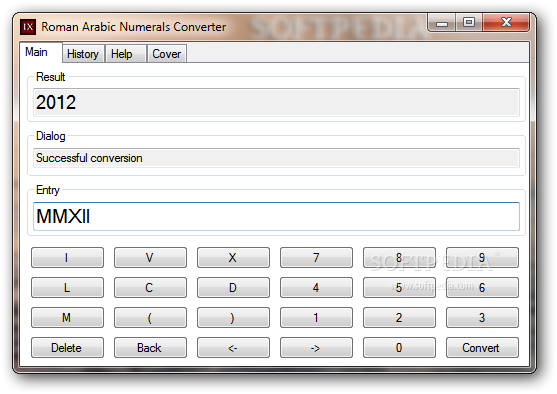Insert Roman numeral D
557x394 pixels.
point(233,287)
